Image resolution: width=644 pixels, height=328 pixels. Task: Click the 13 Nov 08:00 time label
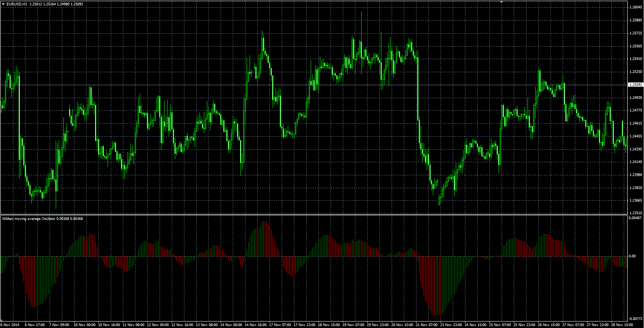tap(207, 325)
